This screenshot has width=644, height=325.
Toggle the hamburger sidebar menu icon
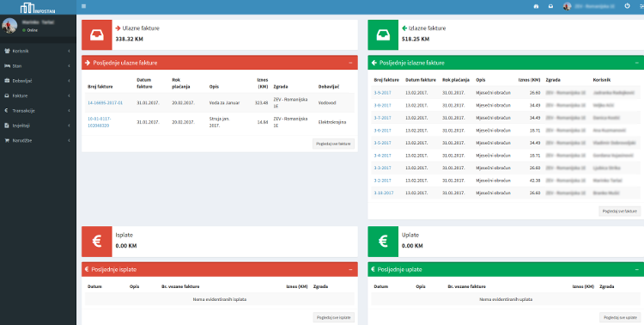[x=84, y=6]
